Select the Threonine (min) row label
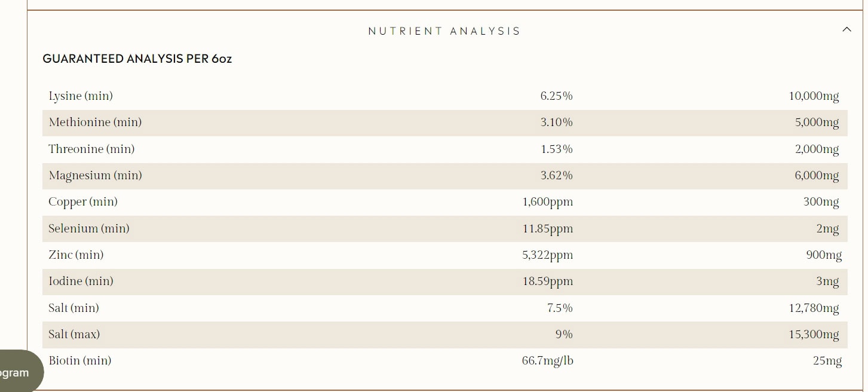Screen dimensions: 868x392 91,149
